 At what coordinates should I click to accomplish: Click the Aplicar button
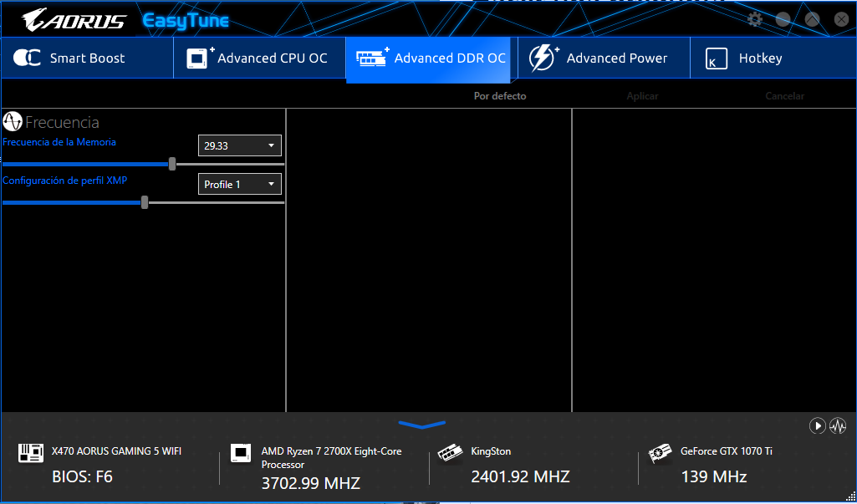tap(642, 96)
